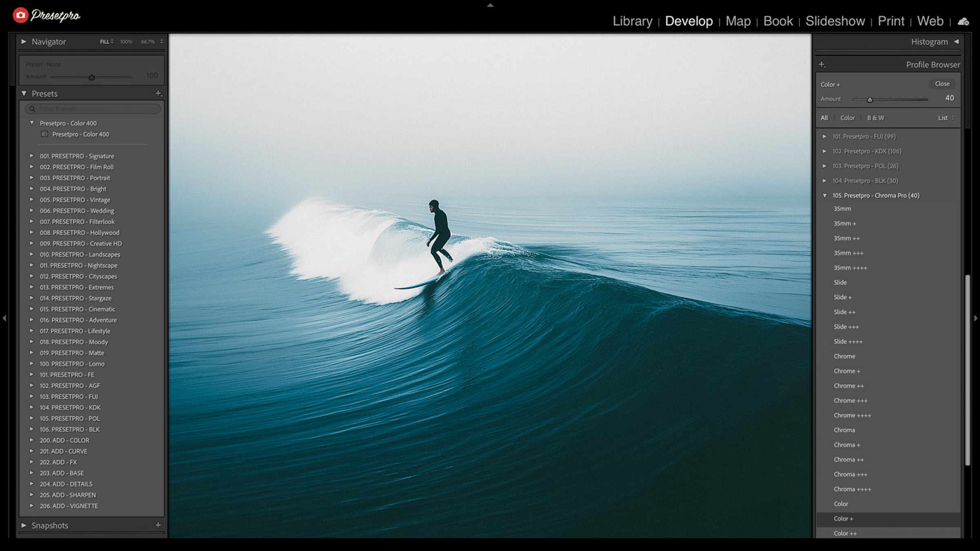This screenshot has width=980, height=551.
Task: Open the Map module
Action: pyautogui.click(x=738, y=21)
